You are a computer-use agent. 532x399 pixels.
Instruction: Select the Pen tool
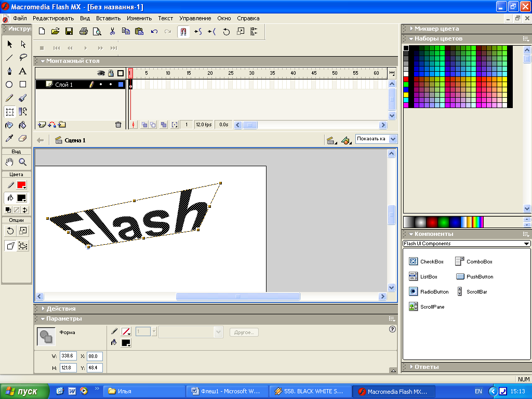9,71
